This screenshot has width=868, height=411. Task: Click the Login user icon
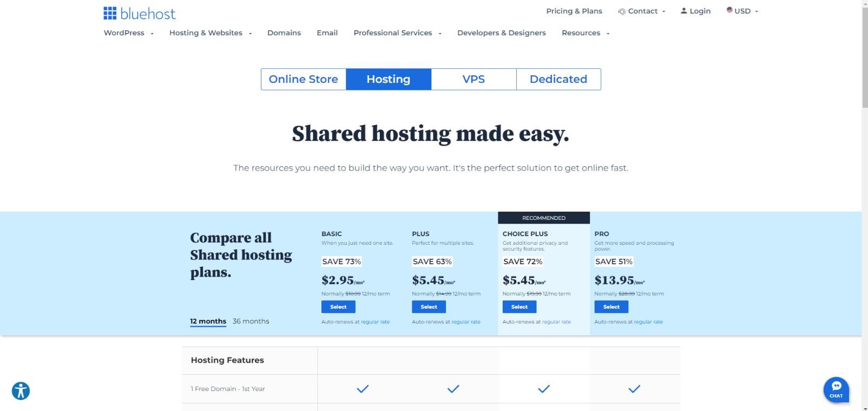pos(683,11)
